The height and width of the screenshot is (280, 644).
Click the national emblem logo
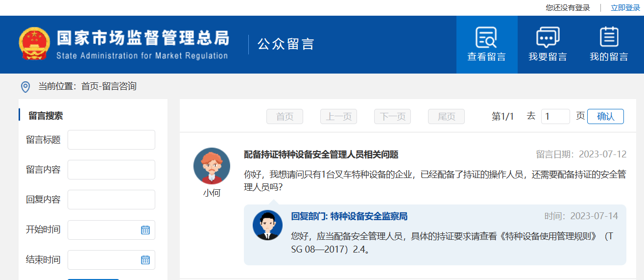click(34, 44)
